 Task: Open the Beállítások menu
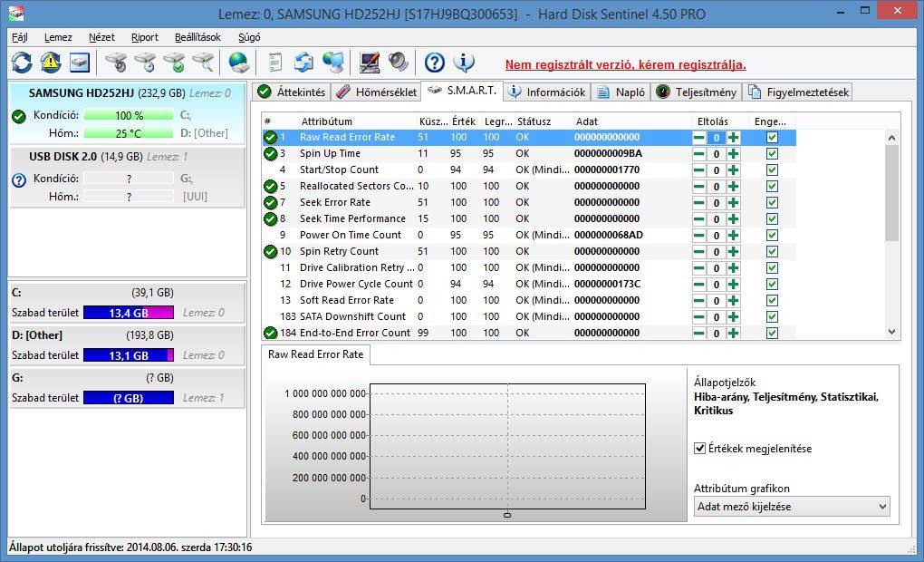coord(197,37)
